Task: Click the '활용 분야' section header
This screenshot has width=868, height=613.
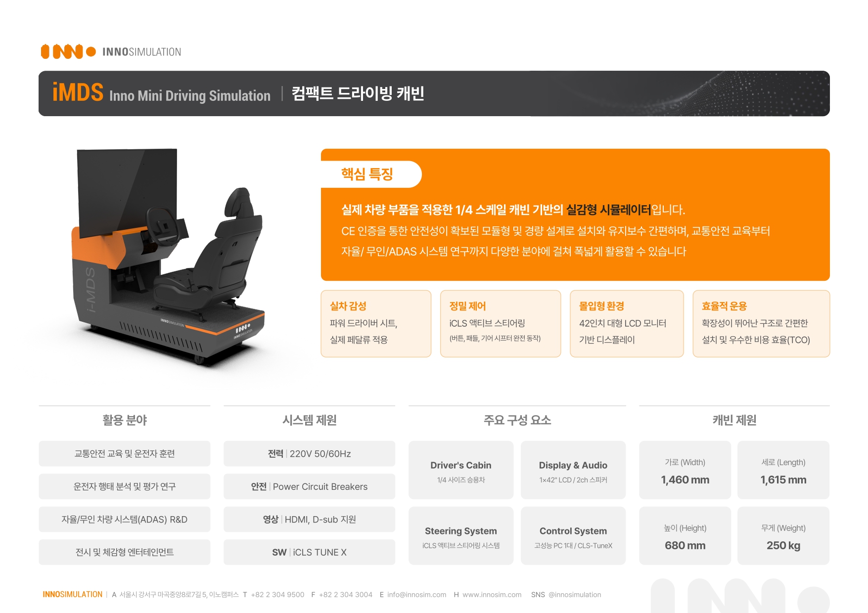Action: pyautogui.click(x=125, y=420)
